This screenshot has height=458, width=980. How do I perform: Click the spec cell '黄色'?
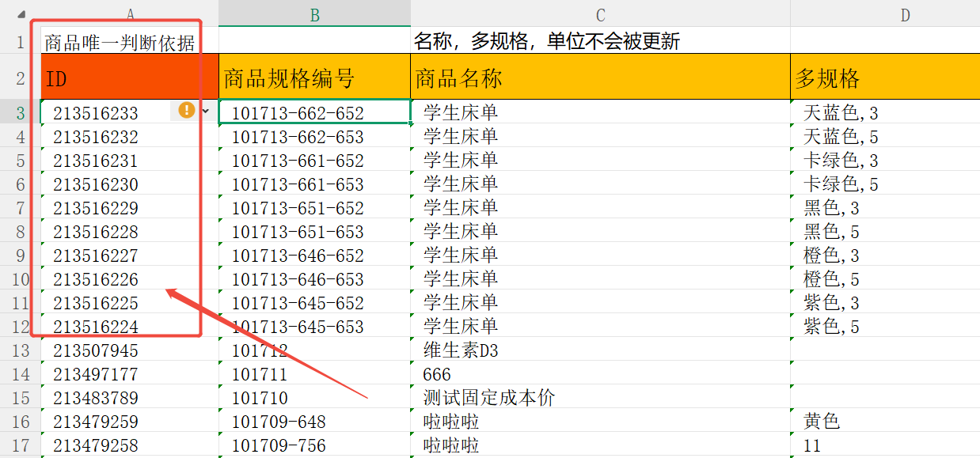(822, 421)
